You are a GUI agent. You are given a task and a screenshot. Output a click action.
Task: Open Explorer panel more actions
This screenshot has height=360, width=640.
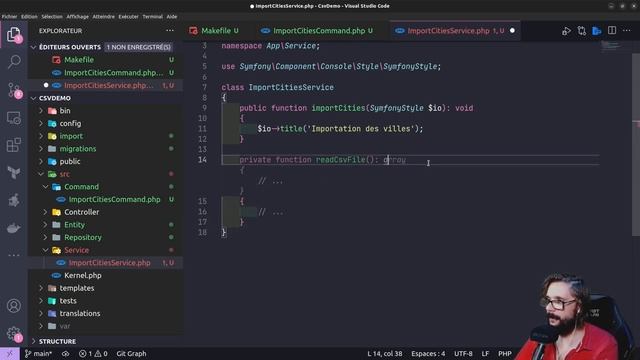click(x=170, y=31)
